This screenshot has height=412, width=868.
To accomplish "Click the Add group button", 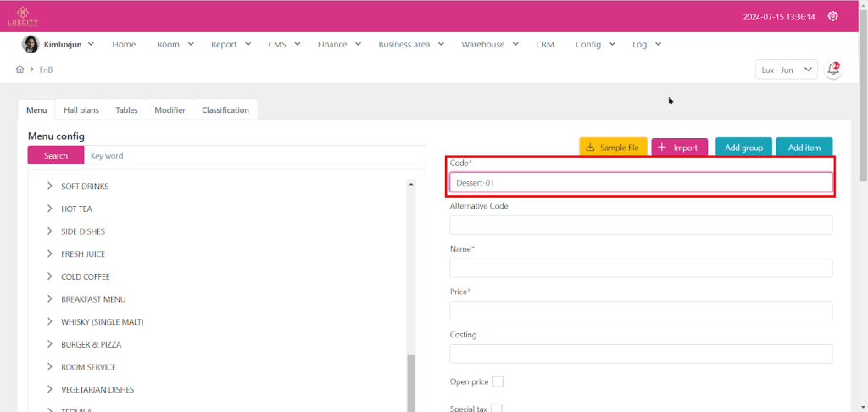I will click(743, 148).
